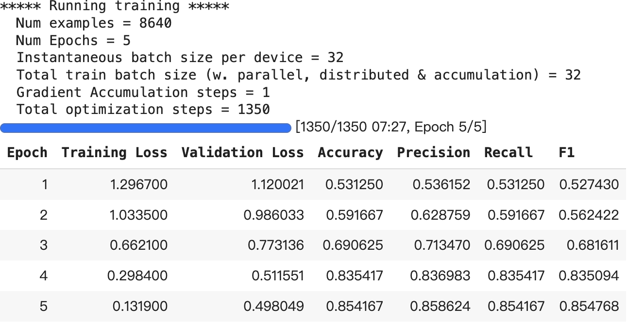This screenshot has width=644, height=324.
Task: Click the Gradient Accumulation steps line
Action: (143, 92)
